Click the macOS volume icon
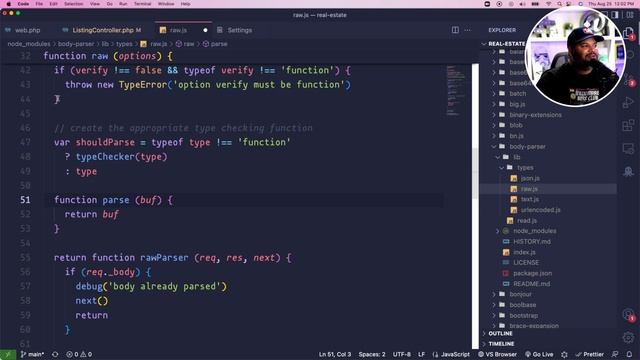 point(522,4)
